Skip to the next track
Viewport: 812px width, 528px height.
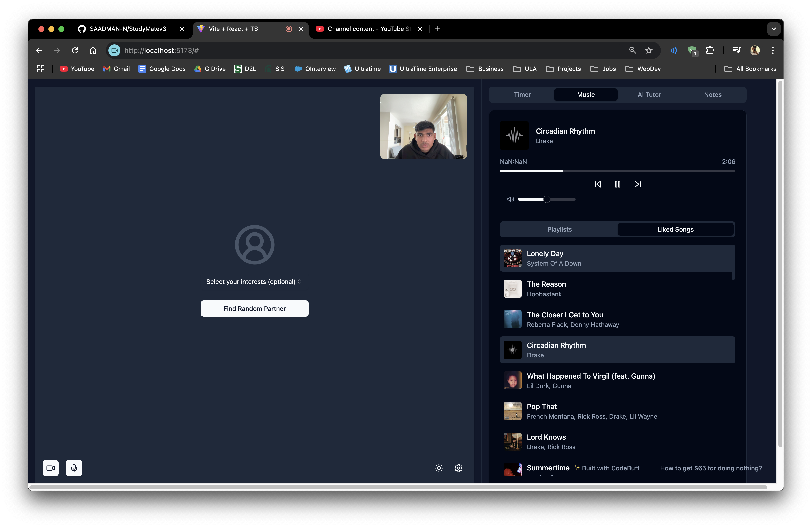(x=637, y=184)
